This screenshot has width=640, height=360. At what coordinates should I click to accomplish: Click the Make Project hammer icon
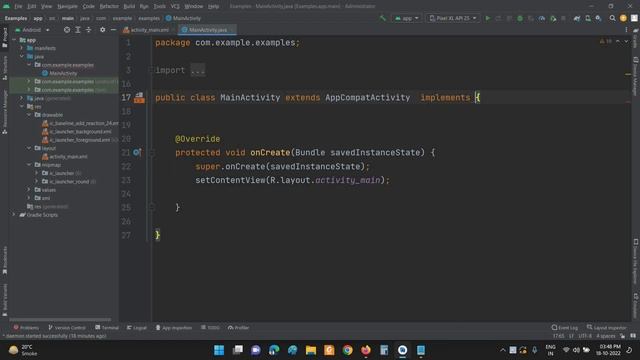coord(382,18)
